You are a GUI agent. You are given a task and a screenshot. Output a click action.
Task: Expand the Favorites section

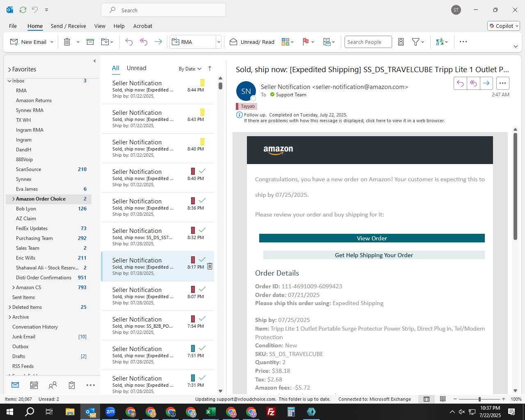[9, 70]
